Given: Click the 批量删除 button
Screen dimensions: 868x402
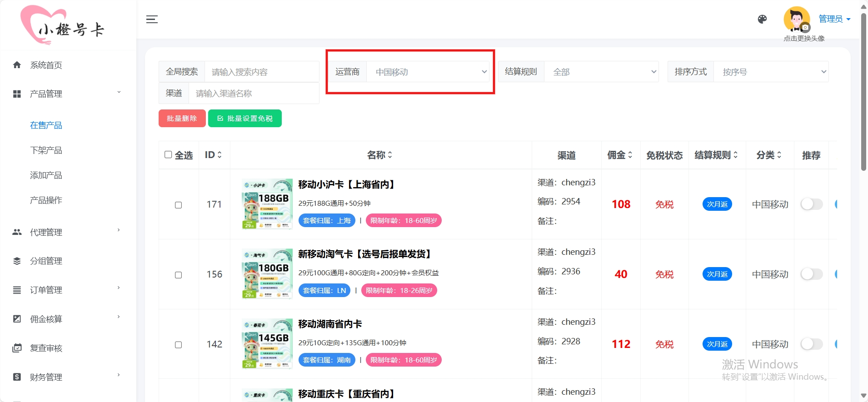Looking at the screenshot, I should coord(182,119).
